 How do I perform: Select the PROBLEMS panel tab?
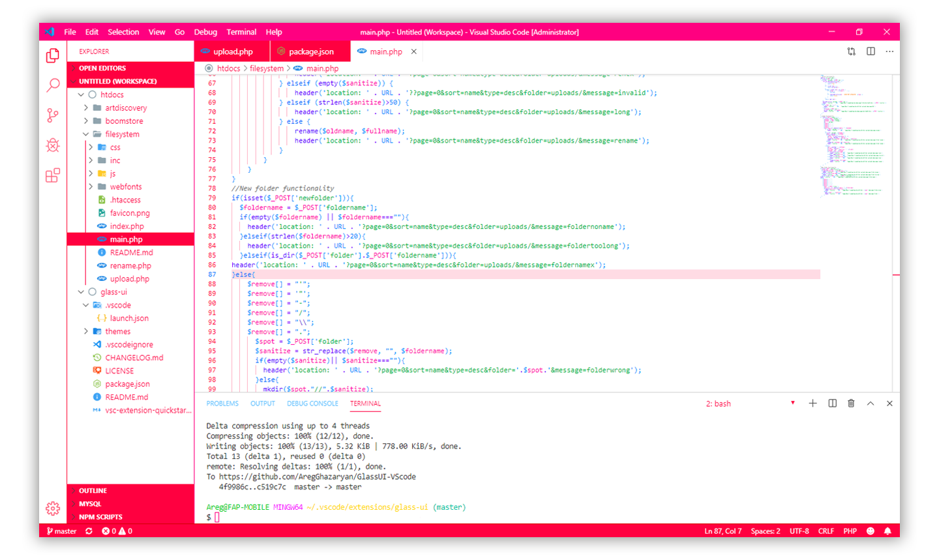(x=223, y=403)
